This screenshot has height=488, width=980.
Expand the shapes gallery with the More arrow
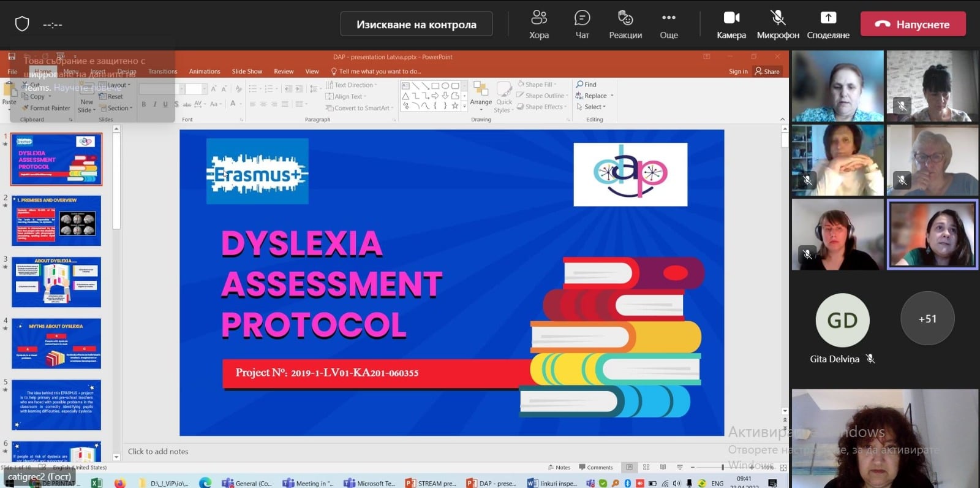tap(464, 107)
